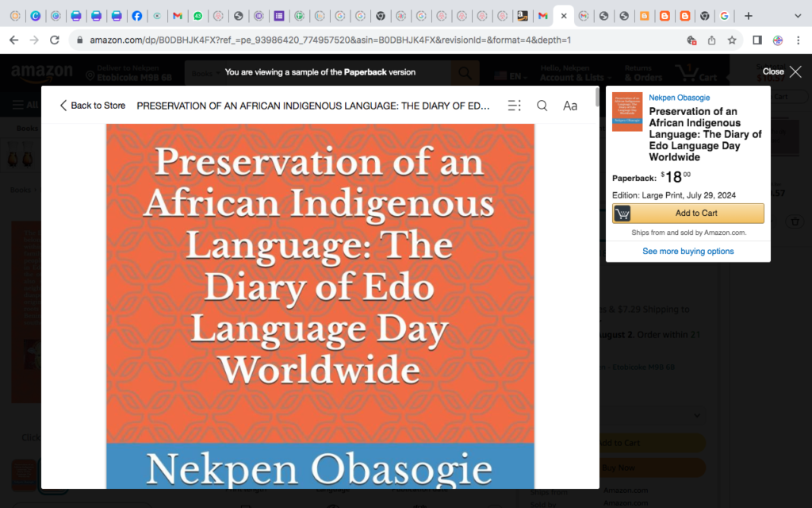812x508 pixels.
Task: Open a new browser tab
Action: 748,16
